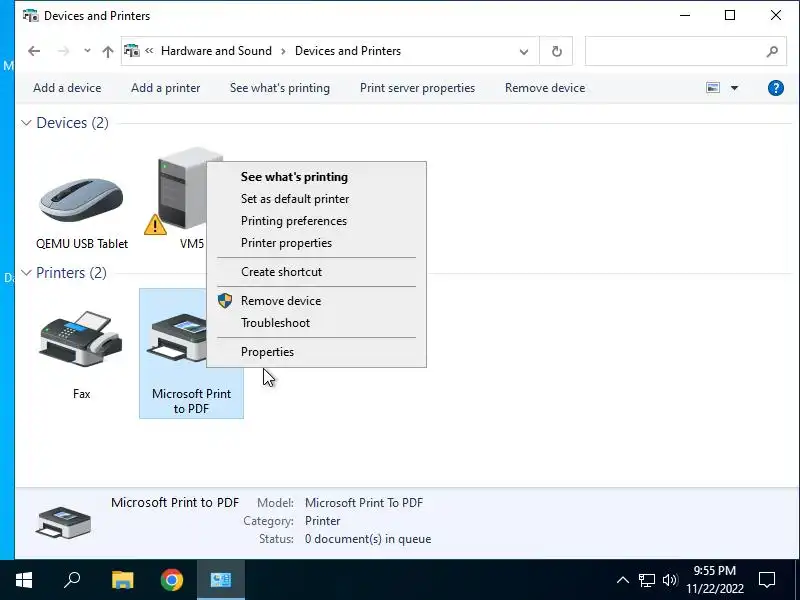Screen dimensions: 800x600
Task: Click the search magnifier icon in the search box
Action: click(x=772, y=51)
